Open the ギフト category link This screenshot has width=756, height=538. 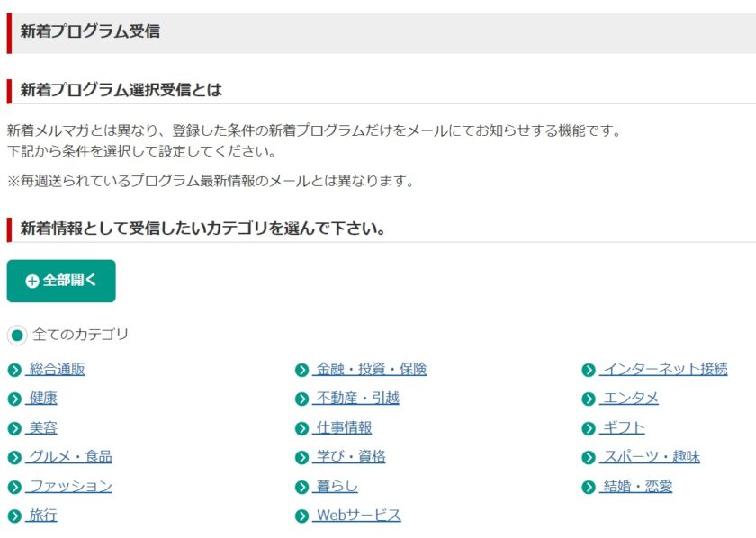(623, 427)
